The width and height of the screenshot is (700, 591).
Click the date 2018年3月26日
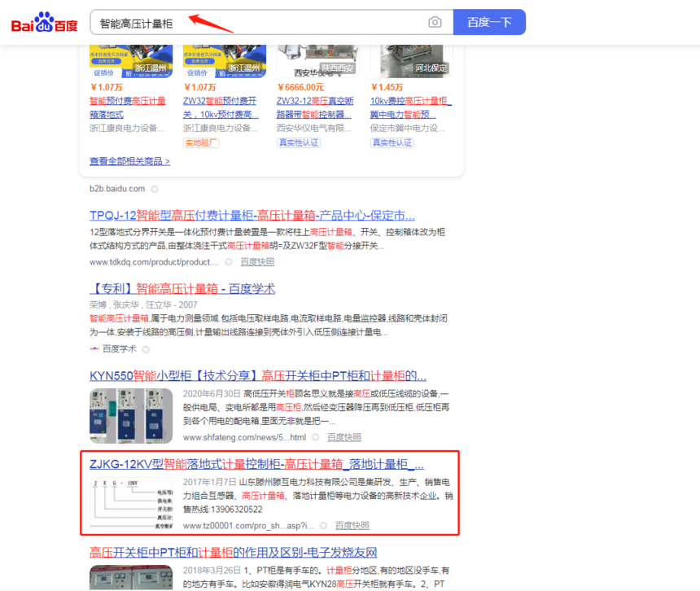(x=212, y=571)
